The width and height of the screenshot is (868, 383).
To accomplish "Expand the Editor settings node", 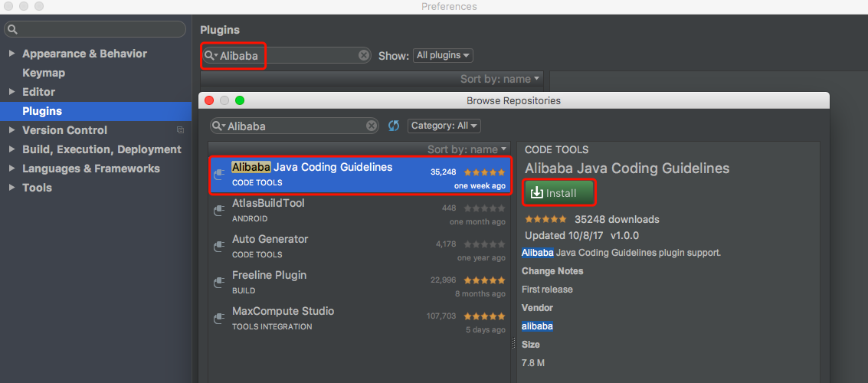I will click(x=11, y=92).
